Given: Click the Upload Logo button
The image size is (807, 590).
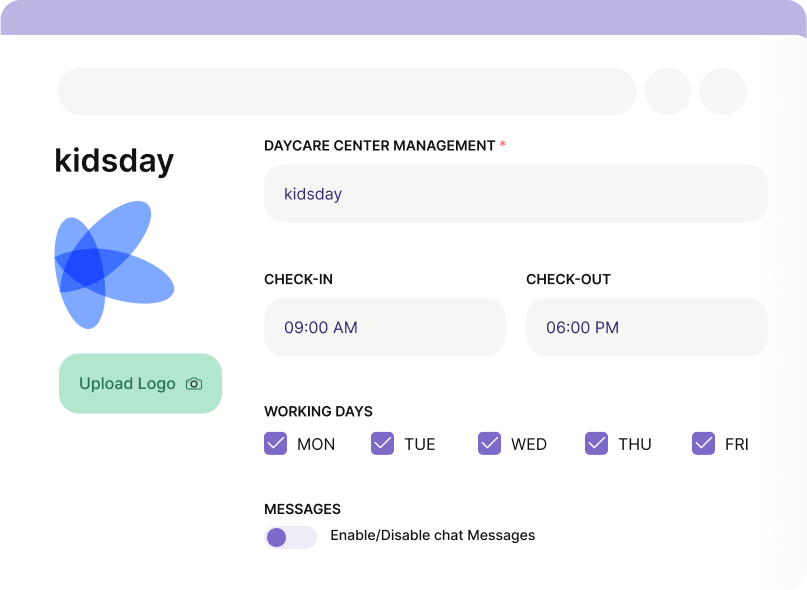Looking at the screenshot, I should (140, 383).
